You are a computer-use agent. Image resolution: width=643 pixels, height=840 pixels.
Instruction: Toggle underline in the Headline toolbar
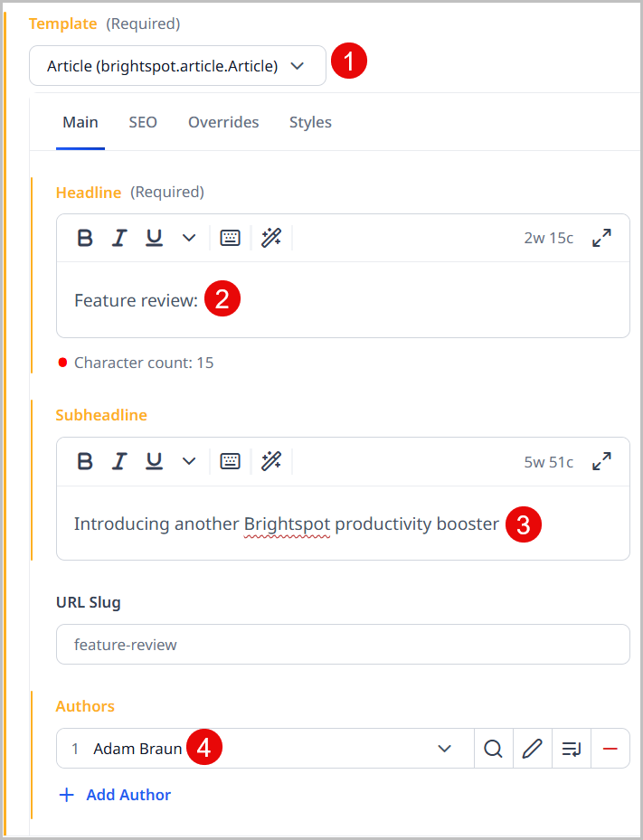pyautogui.click(x=154, y=238)
